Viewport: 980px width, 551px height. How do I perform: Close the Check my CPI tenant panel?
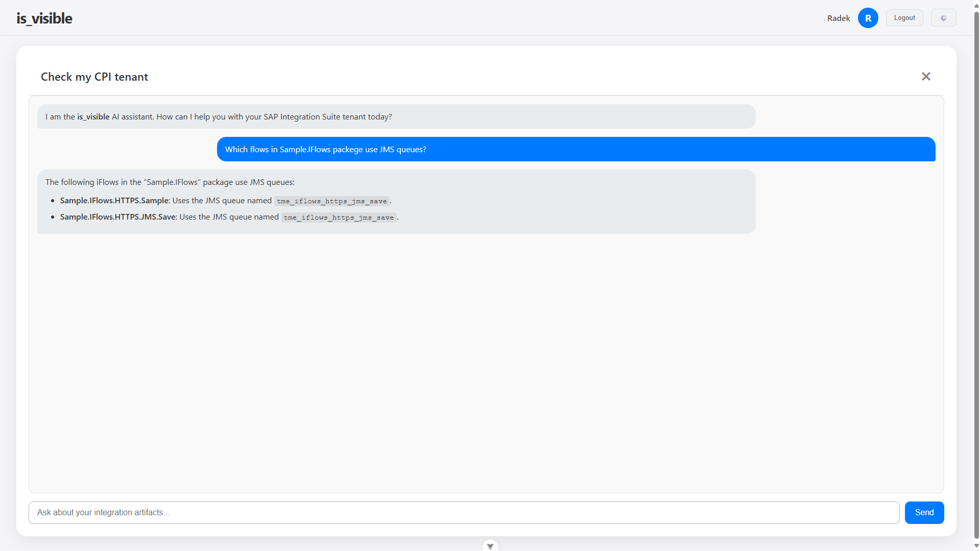(x=926, y=76)
